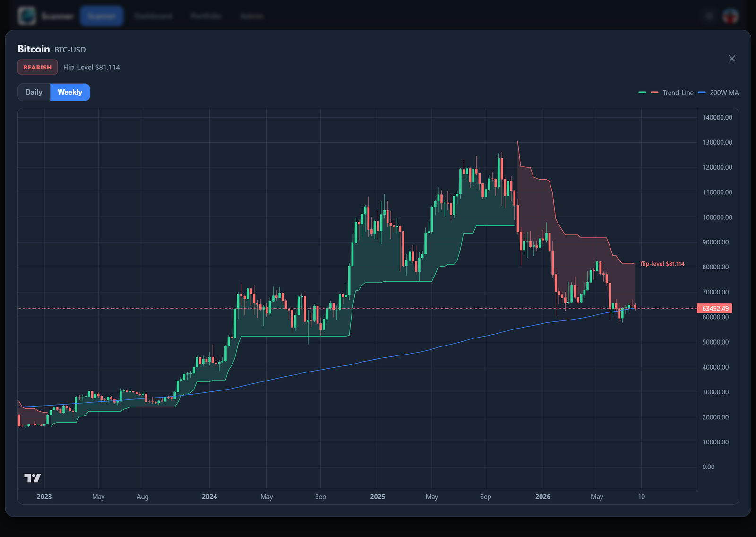Click the 10 time axis label

[x=641, y=497]
